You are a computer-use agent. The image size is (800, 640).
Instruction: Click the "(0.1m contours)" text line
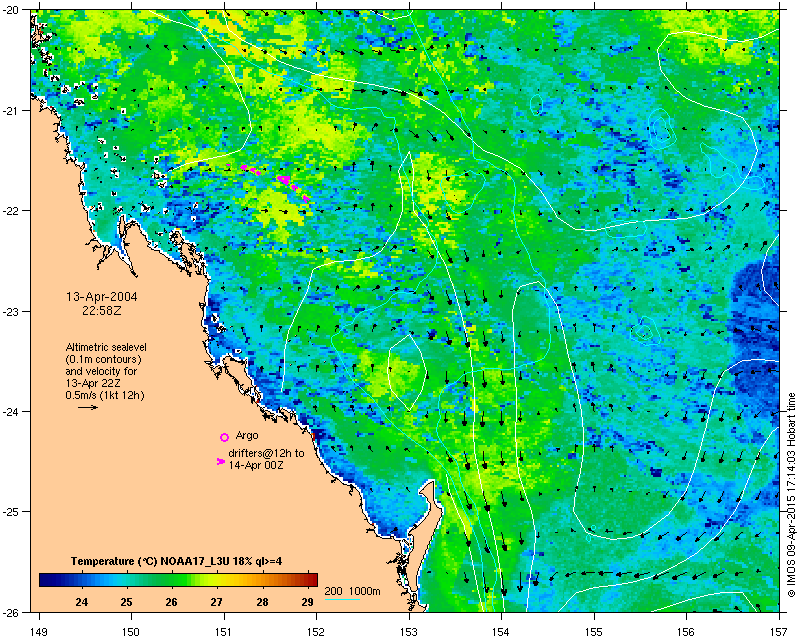coord(103,359)
